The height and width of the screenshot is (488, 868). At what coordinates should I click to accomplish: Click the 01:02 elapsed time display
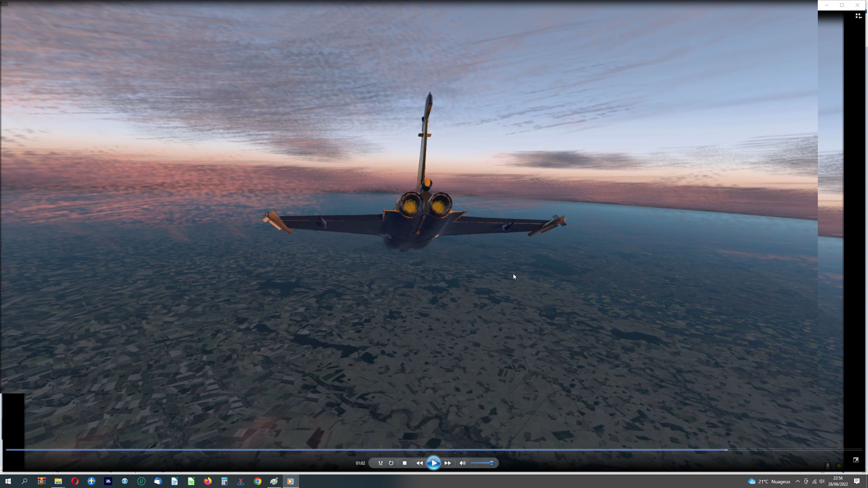(360, 463)
